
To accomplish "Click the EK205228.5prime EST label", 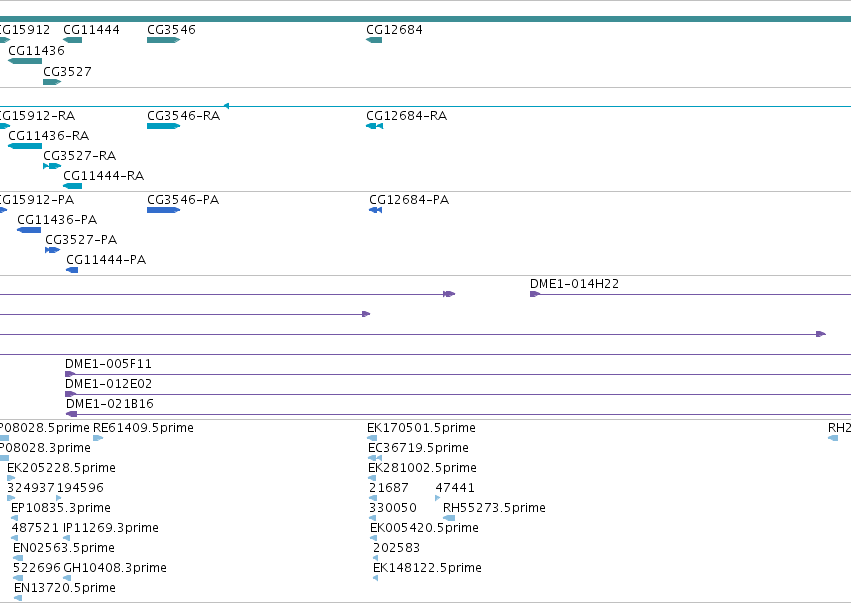I will [x=61, y=468].
